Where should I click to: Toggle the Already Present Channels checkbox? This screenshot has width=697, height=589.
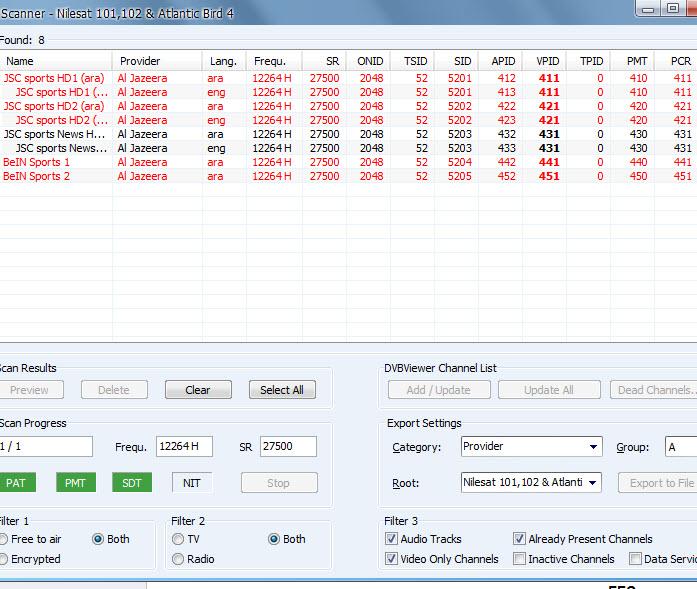(x=519, y=539)
